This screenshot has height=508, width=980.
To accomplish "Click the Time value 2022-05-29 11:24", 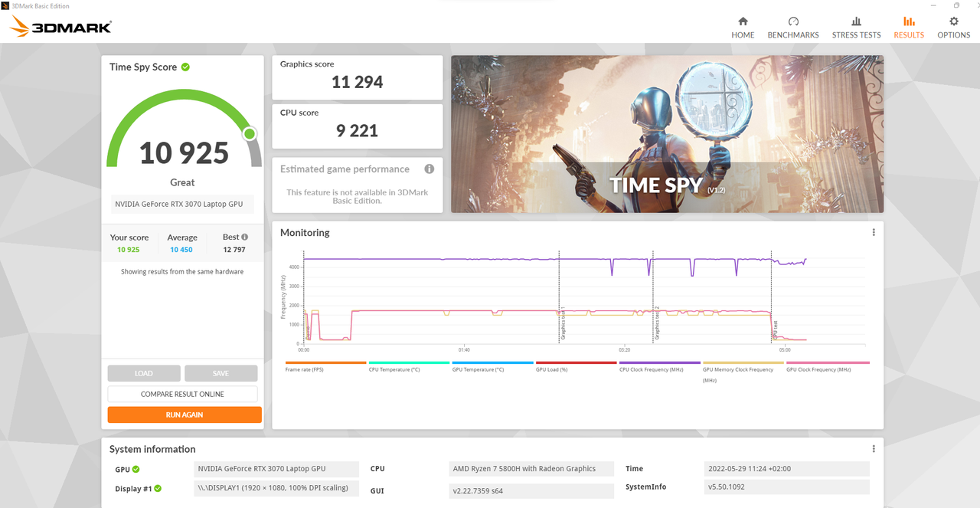I will coord(786,469).
